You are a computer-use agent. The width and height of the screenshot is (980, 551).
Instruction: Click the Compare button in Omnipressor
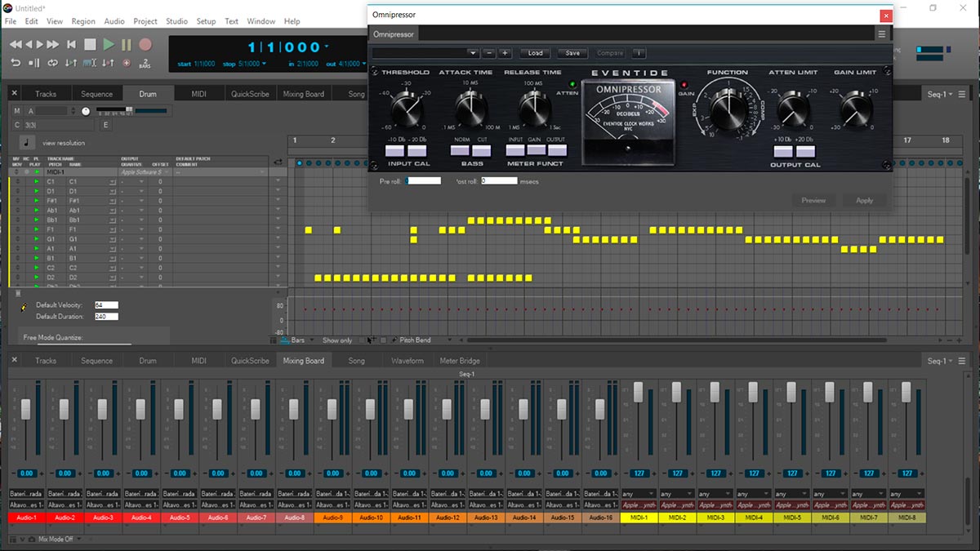pos(610,53)
